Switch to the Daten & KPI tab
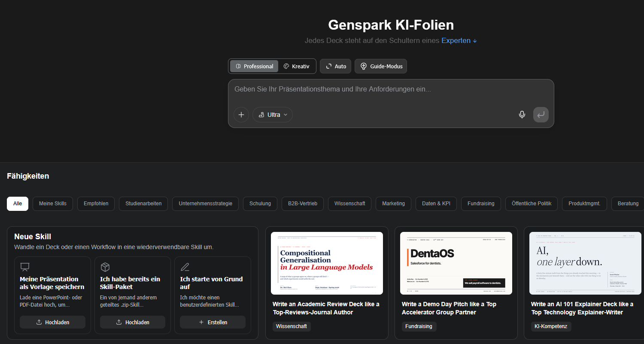The image size is (644, 344). tap(436, 204)
